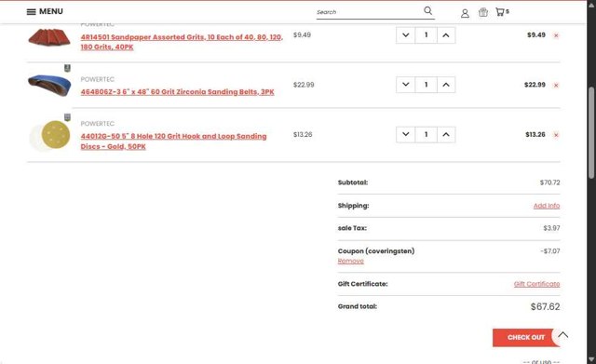Viewport: 596px width, 364px height.
Task: Increase quantity of Zirconia Sanding Belts
Action: [446, 85]
